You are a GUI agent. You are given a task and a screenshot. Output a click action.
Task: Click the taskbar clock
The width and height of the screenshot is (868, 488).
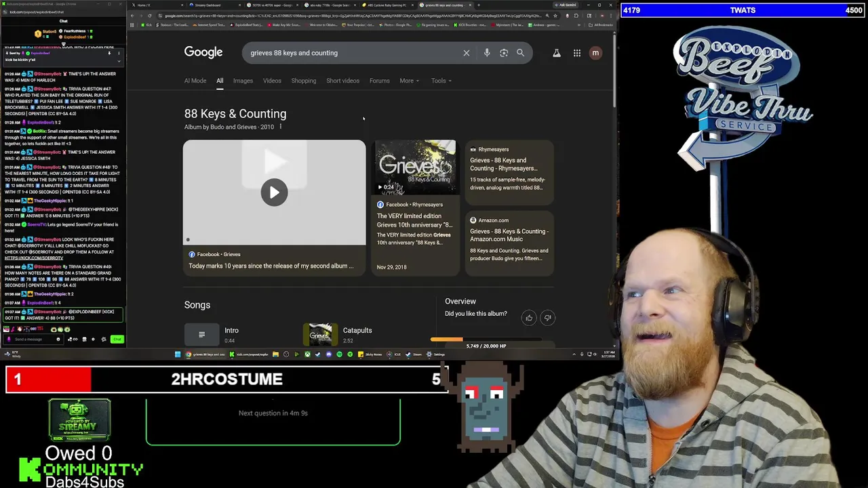(607, 354)
